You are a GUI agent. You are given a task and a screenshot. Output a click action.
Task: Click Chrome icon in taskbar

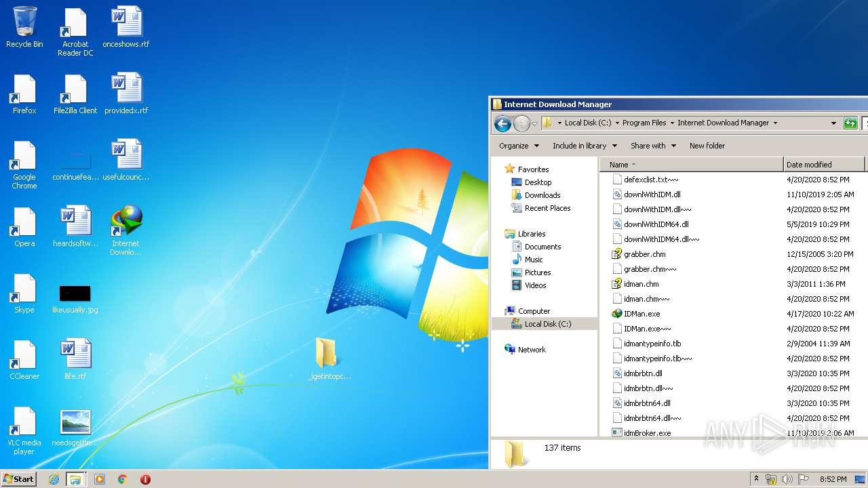(123, 479)
